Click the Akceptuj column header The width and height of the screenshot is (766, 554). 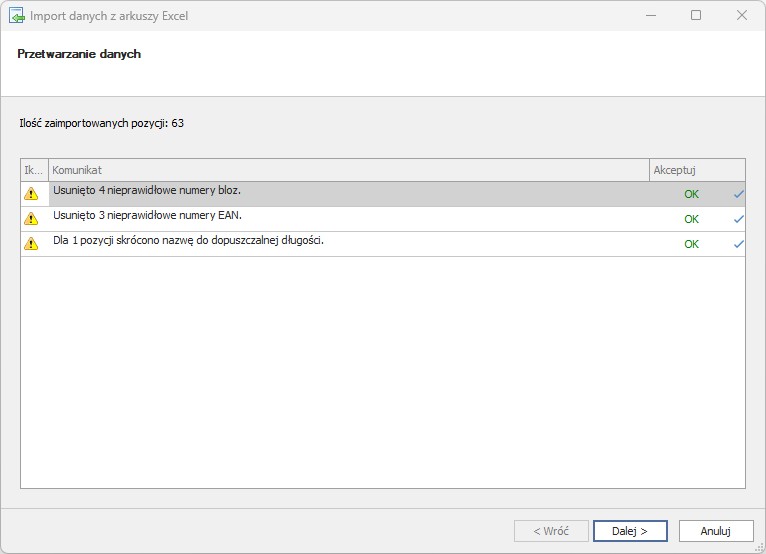click(x=696, y=171)
